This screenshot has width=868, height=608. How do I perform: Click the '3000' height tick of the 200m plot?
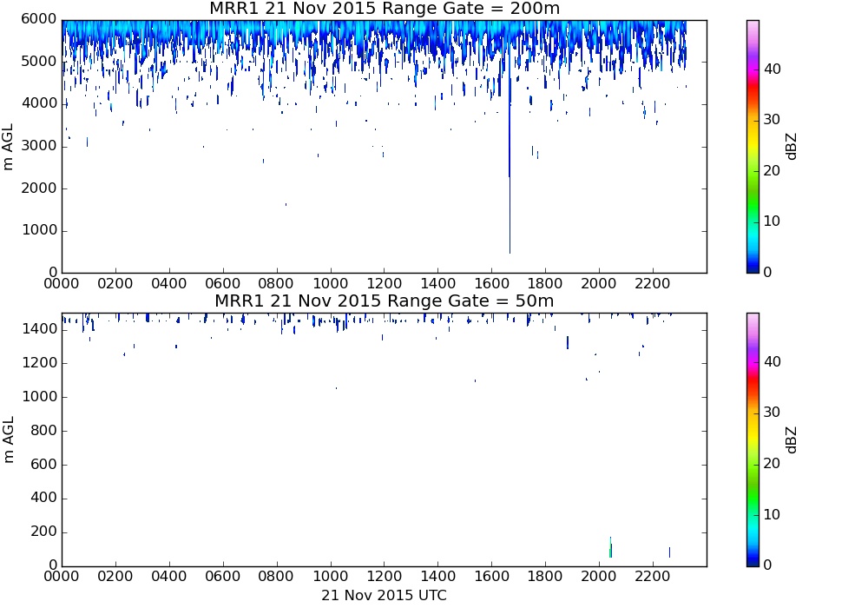pyautogui.click(x=39, y=146)
